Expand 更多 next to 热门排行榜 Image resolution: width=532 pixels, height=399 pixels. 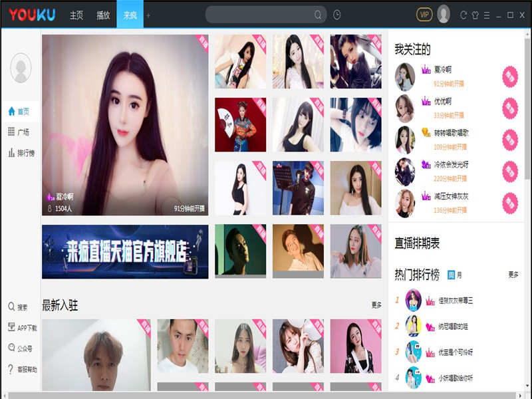click(513, 275)
